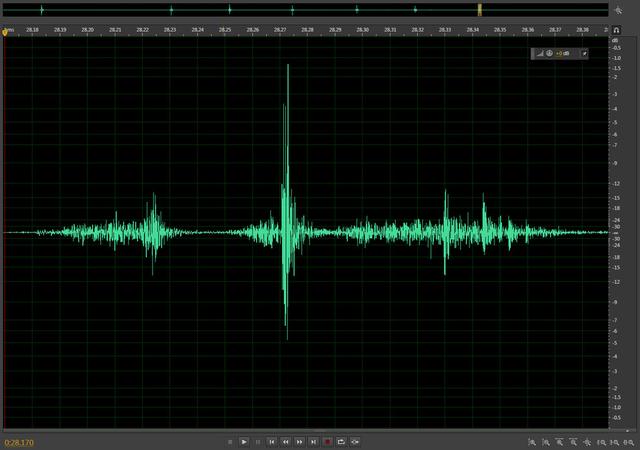Click the Pause button

point(258,442)
